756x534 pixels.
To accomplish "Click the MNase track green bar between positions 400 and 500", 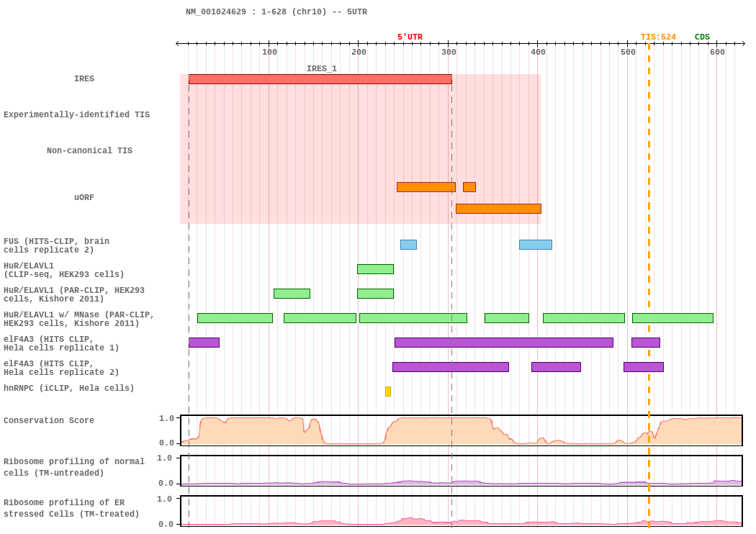I will (x=584, y=318).
